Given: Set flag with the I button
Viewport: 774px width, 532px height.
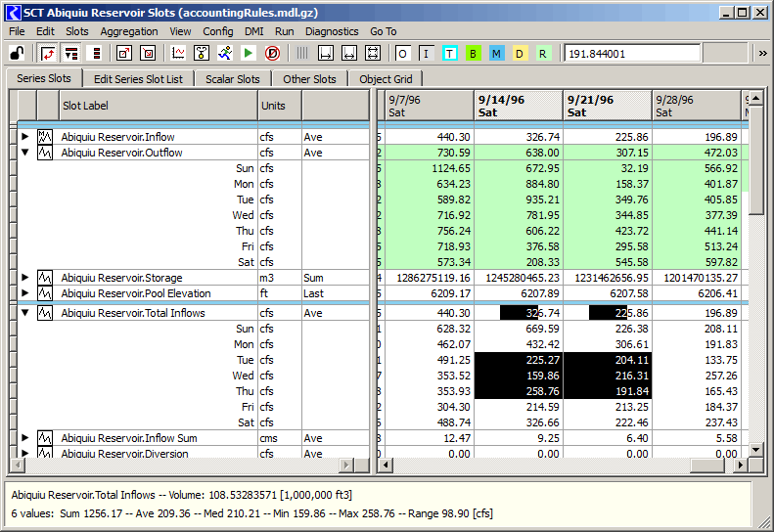Looking at the screenshot, I should (x=426, y=54).
